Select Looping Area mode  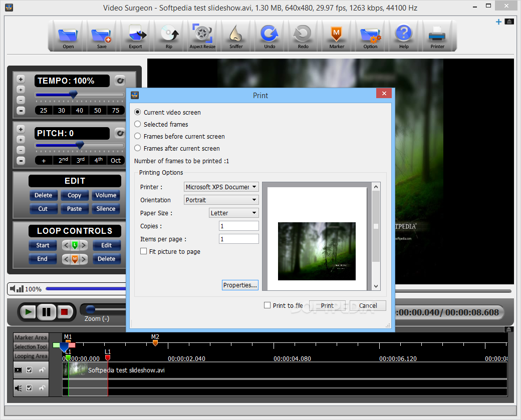[31, 356]
